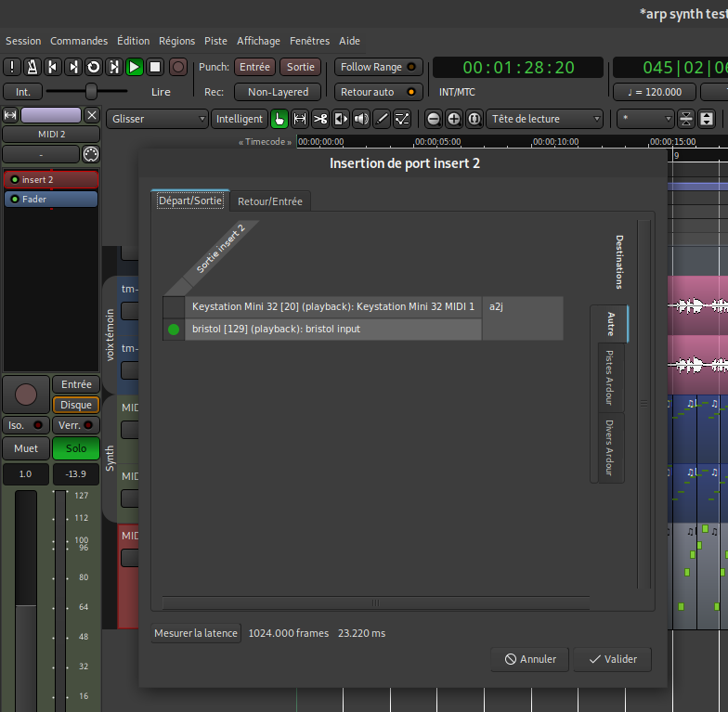The image size is (728, 712).
Task: Toggle the bristol input connection cell
Action: (x=174, y=330)
